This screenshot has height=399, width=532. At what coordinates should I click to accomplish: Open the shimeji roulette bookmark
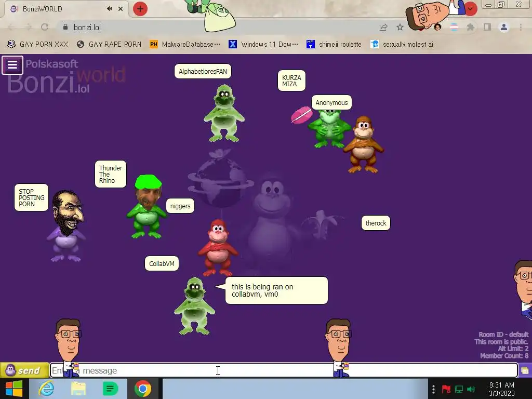click(334, 44)
